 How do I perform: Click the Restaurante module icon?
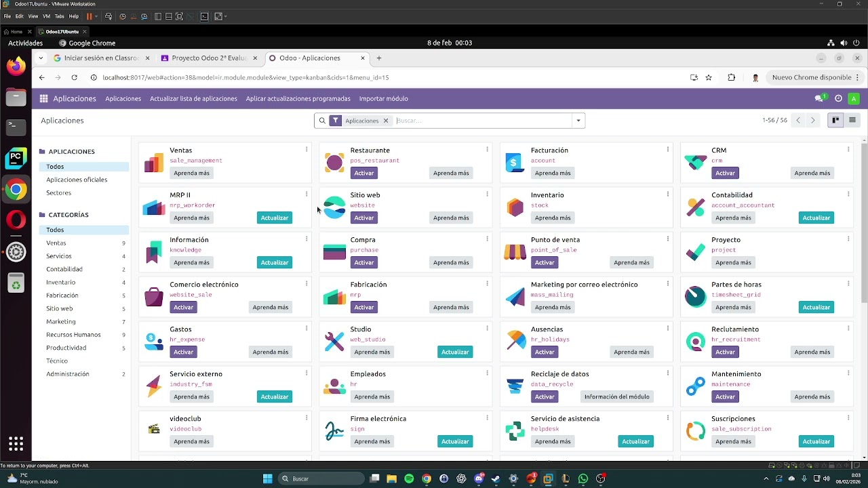pyautogui.click(x=334, y=163)
